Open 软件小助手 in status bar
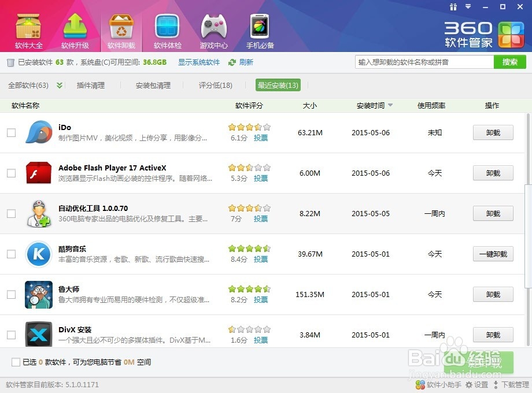The height and width of the screenshot is (393, 532). tap(438, 384)
